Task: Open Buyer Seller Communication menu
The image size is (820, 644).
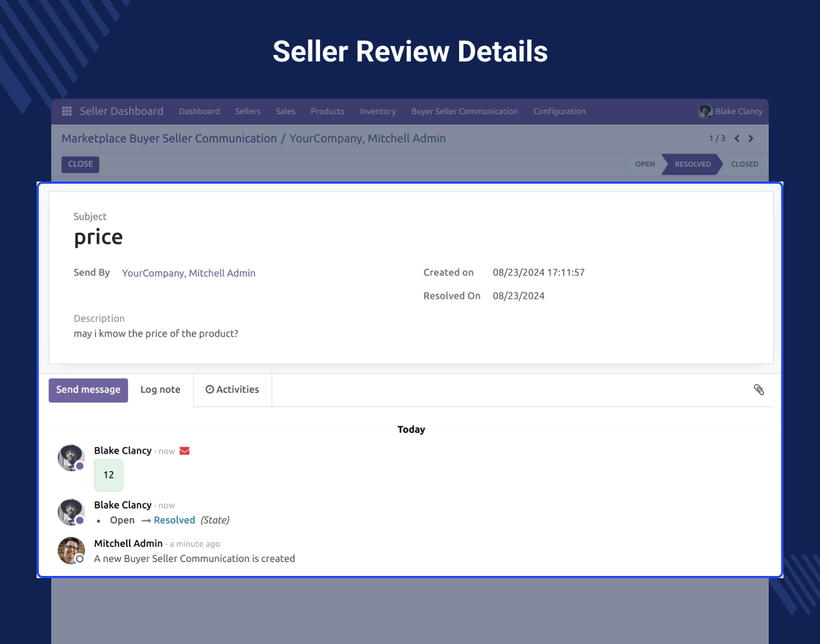Action: click(464, 111)
